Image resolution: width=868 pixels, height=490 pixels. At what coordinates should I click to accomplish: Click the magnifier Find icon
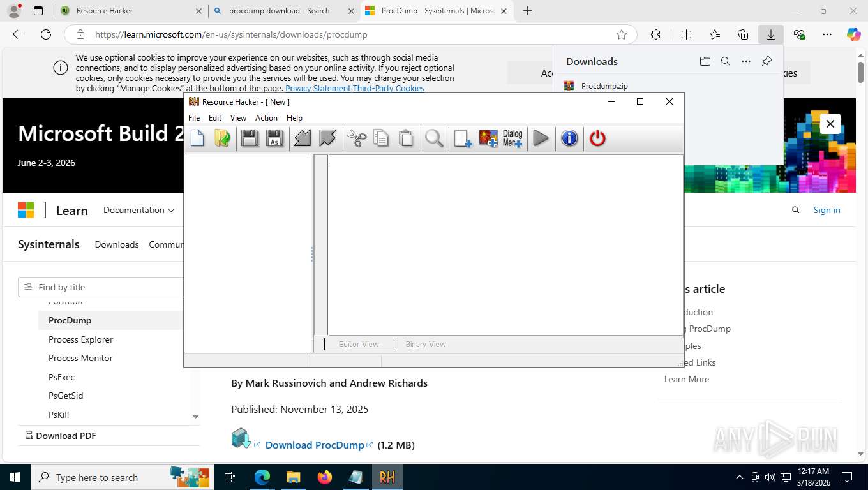pos(435,138)
